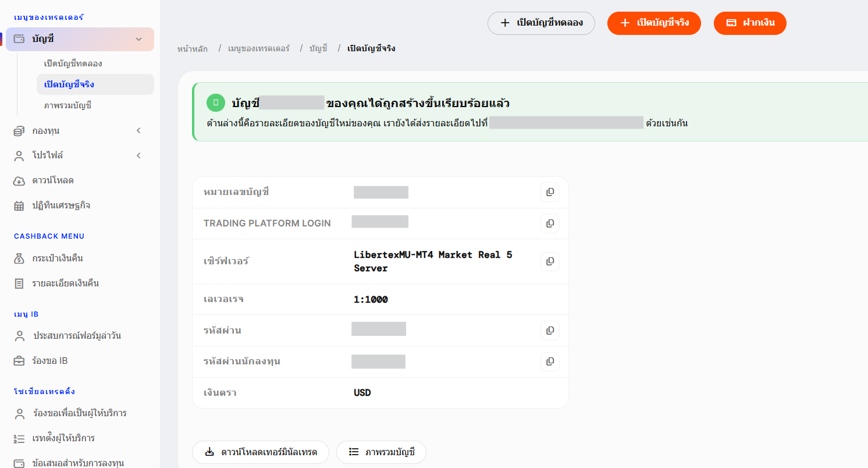Click the ภาพรวมบัญชี button below the details
This screenshot has height=468, width=868.
(x=381, y=452)
